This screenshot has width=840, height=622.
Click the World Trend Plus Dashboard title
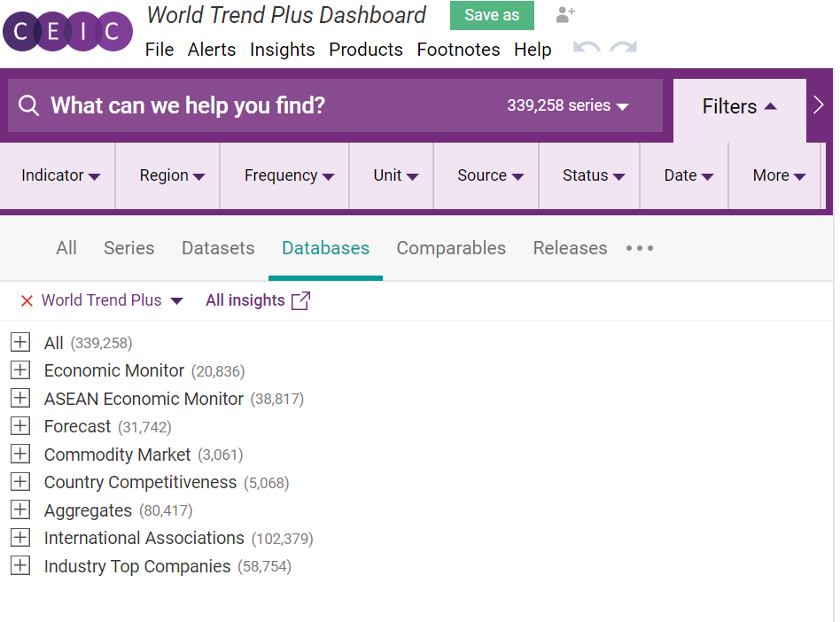pyautogui.click(x=286, y=15)
